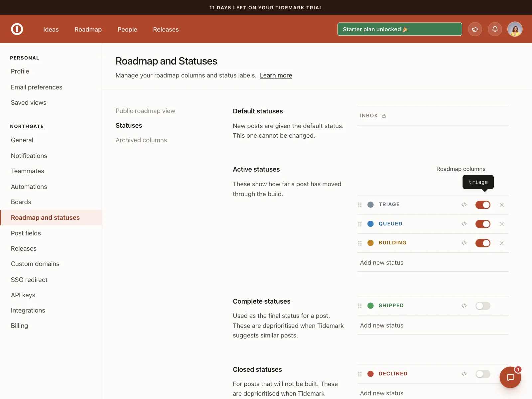Open the Ideas top navigation item
Image resolution: width=532 pixels, height=399 pixels.
tap(51, 29)
